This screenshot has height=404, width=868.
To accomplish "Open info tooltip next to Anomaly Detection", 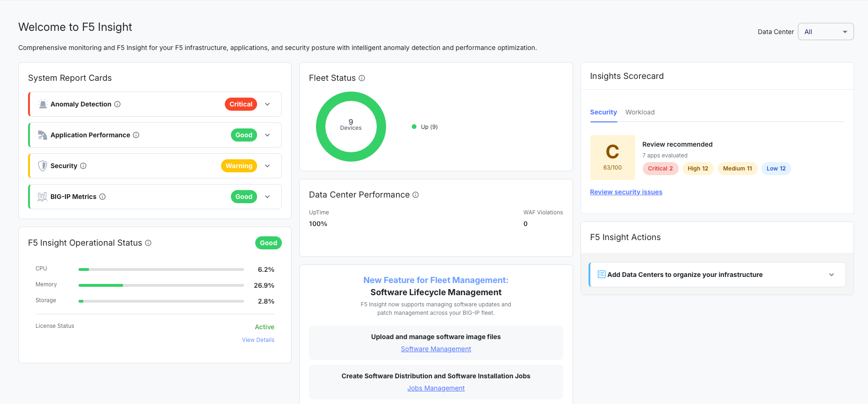I will coord(118,104).
